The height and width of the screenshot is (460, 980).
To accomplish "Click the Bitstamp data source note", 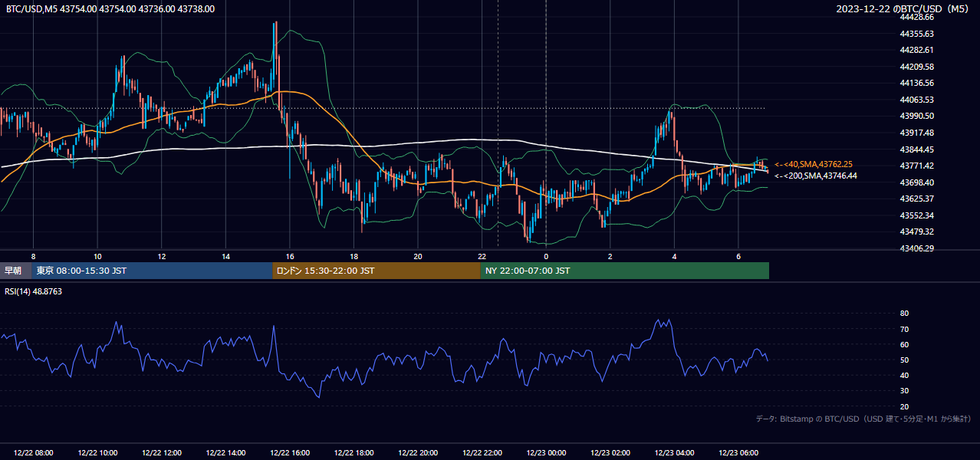I will (863, 419).
